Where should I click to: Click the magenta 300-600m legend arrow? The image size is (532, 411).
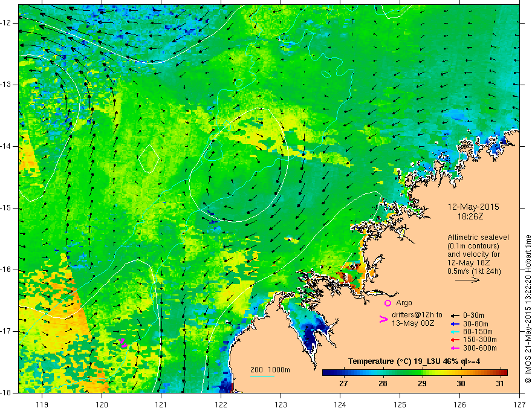pos(455,348)
